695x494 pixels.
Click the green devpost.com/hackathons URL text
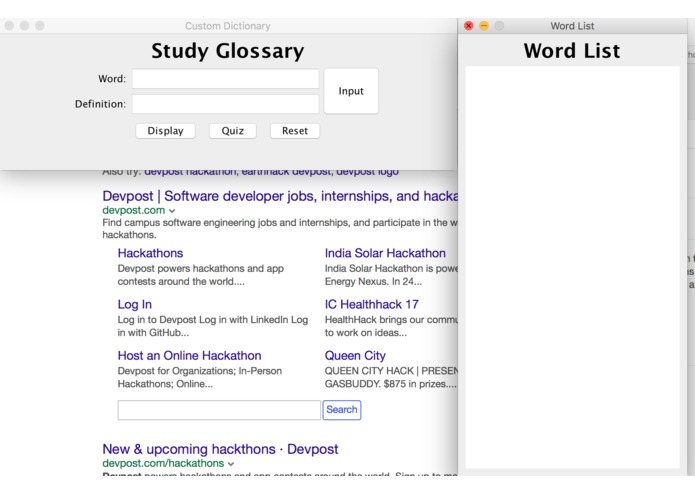tap(163, 463)
